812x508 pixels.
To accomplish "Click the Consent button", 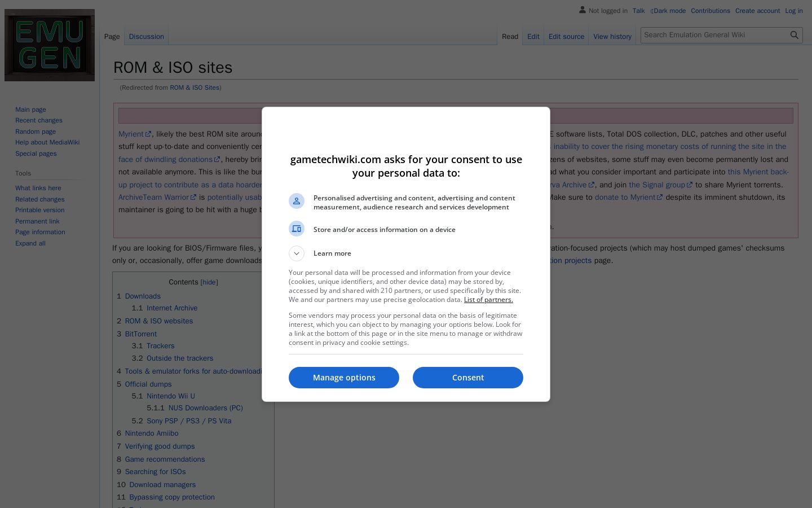I will pyautogui.click(x=468, y=378).
